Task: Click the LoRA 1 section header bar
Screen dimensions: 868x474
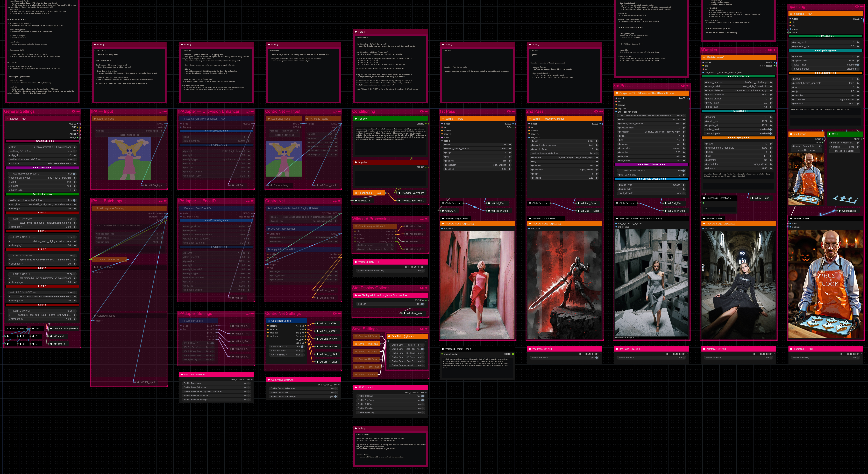Action: pos(42,213)
